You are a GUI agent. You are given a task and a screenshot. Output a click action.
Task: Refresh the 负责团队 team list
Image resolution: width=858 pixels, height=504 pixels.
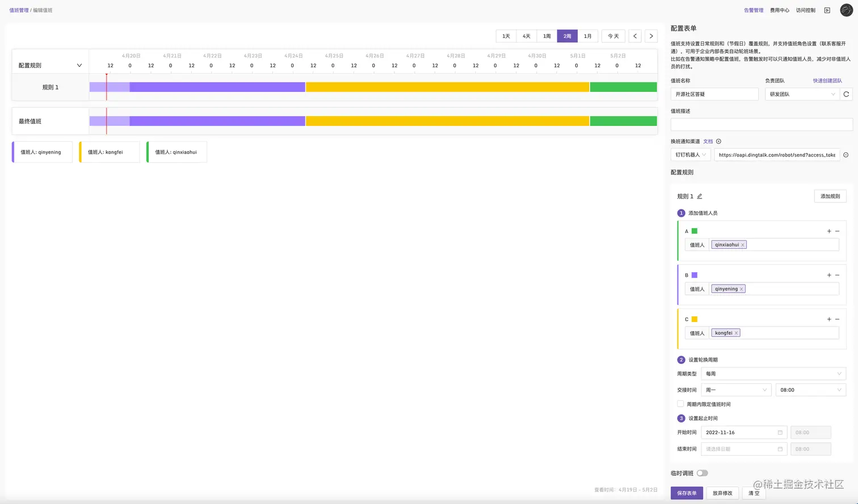846,94
